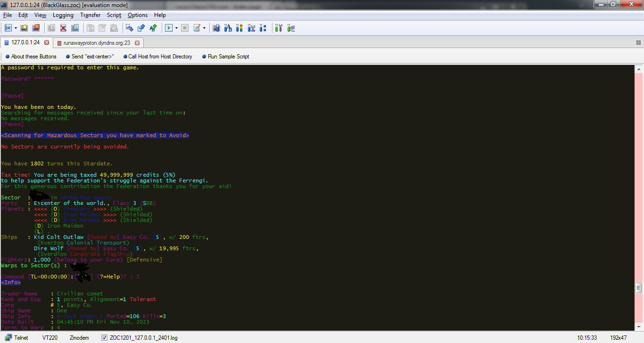This screenshot has height=343, width=644.
Task: Expand the edit script dropdown arrow
Action: [204, 28]
